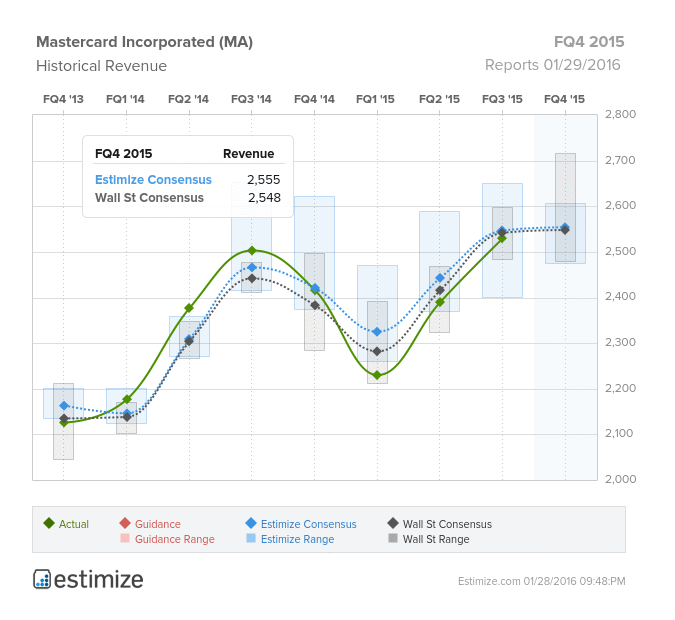Click the pink Guidance Range legend square
Screen dimensions: 675x620
125,538
